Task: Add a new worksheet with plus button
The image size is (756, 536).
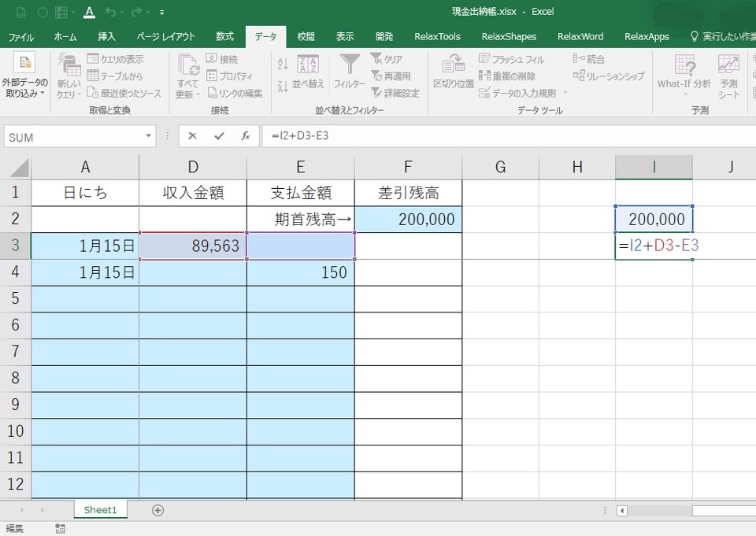Action: 157,510
